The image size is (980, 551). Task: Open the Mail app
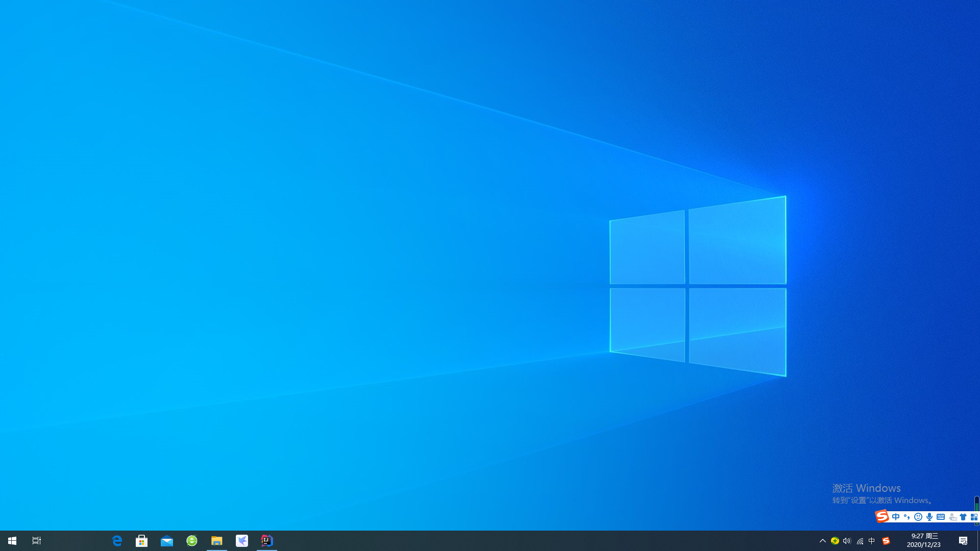coord(167,541)
